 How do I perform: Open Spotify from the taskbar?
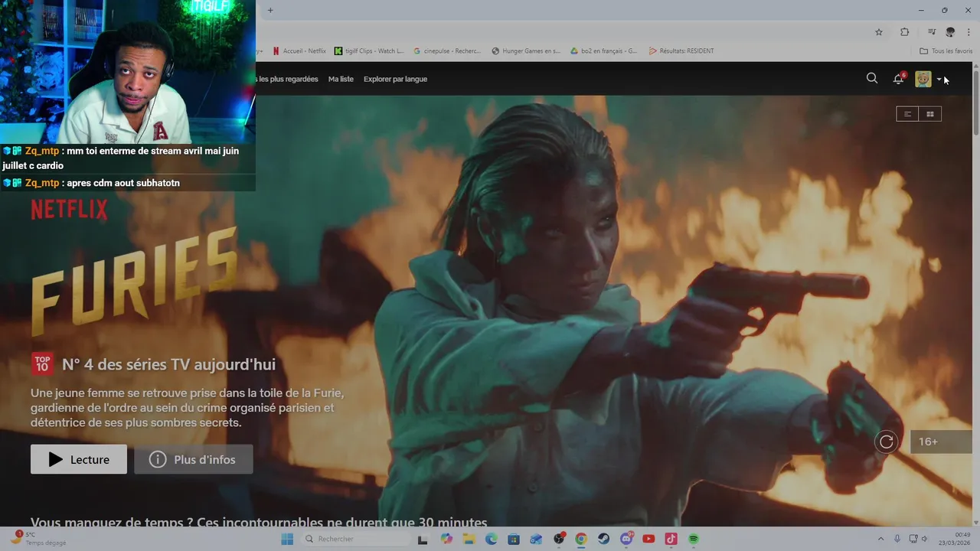click(694, 539)
